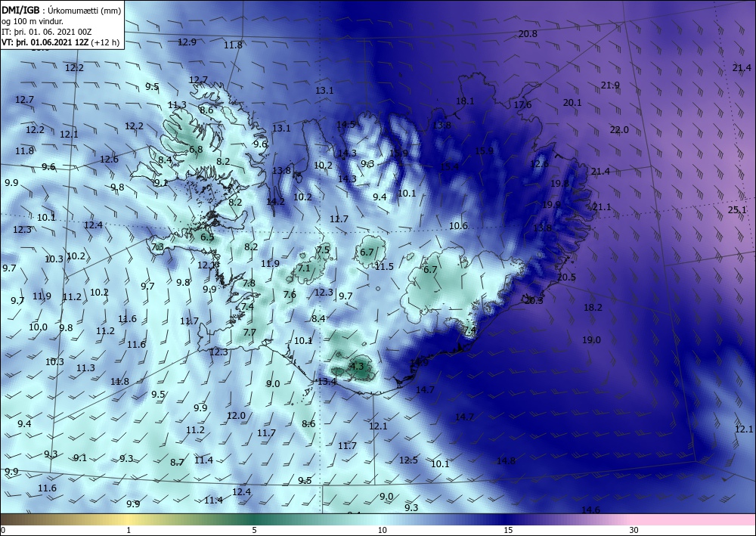Click the 12.5 precipitation value
The width and height of the screenshot is (756, 536).
(408, 460)
